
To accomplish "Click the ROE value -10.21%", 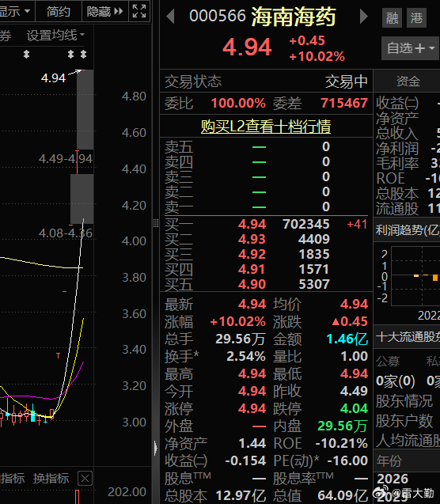I will (341, 443).
